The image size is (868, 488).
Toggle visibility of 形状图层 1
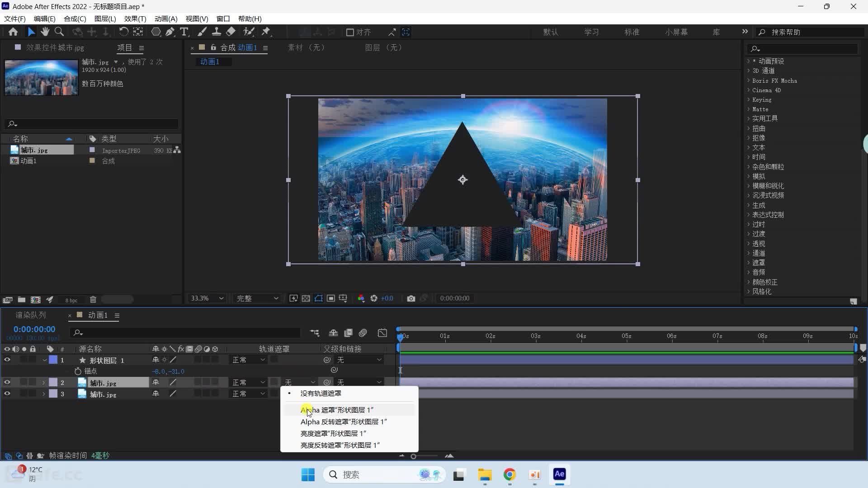pyautogui.click(x=7, y=360)
